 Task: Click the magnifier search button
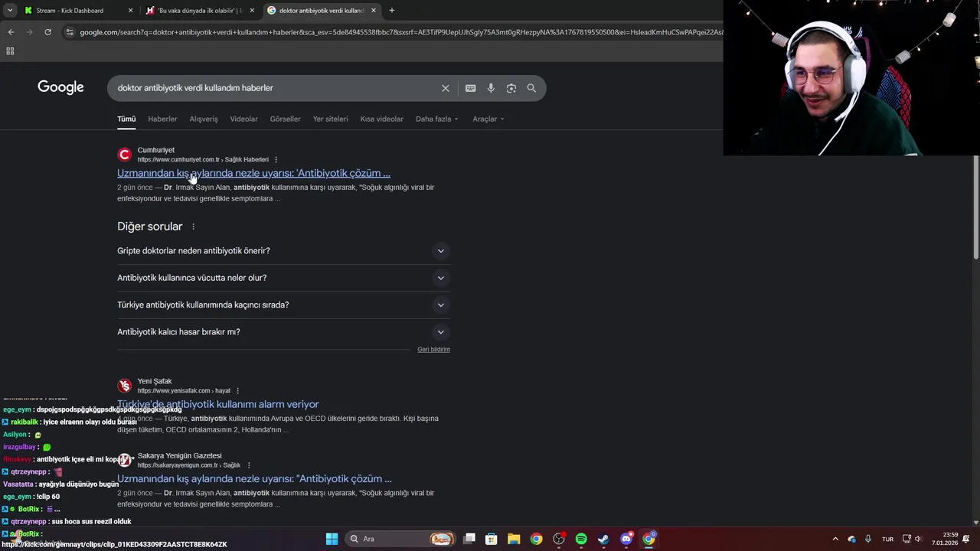(x=531, y=88)
